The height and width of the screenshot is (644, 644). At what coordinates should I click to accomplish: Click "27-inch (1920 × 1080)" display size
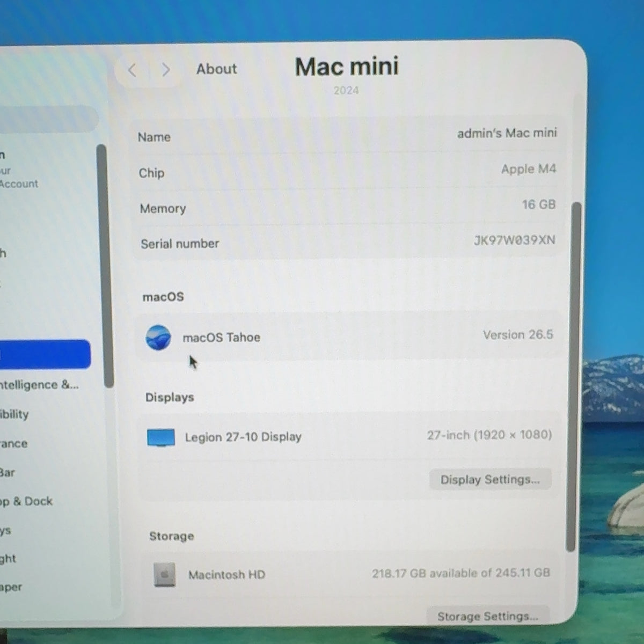click(x=489, y=435)
